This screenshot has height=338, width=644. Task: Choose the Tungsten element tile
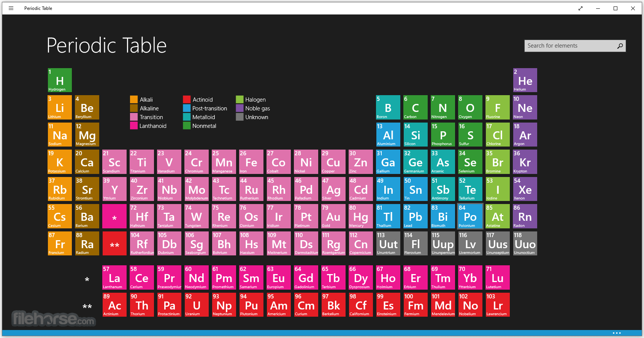pyautogui.click(x=197, y=216)
